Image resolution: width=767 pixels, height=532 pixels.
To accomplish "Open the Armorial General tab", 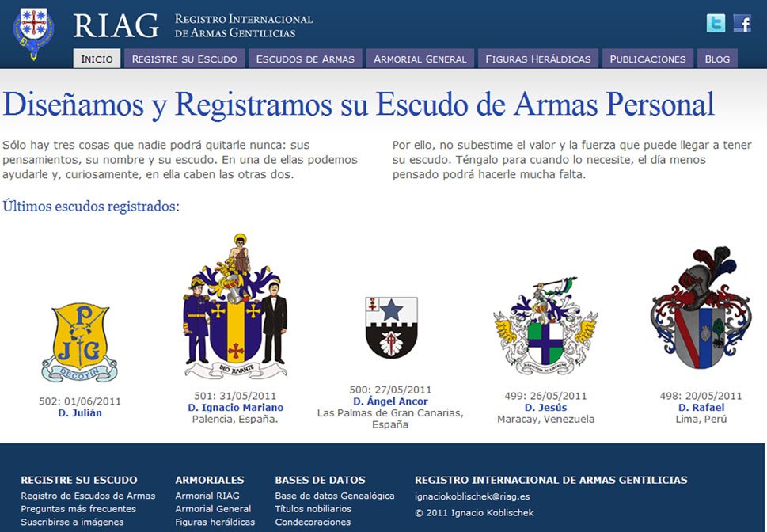I will (x=420, y=59).
